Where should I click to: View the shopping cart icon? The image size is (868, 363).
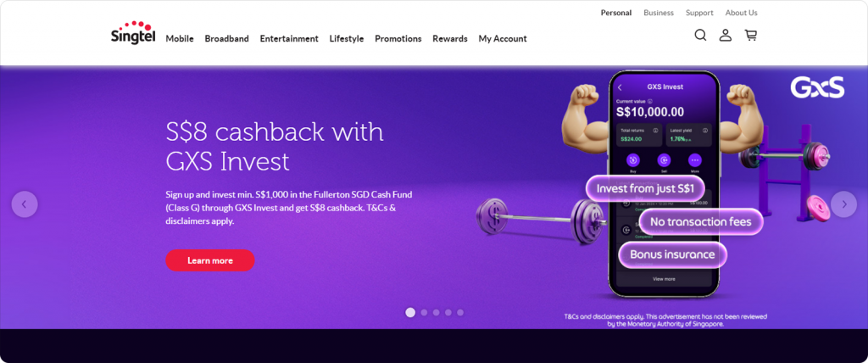pos(751,36)
